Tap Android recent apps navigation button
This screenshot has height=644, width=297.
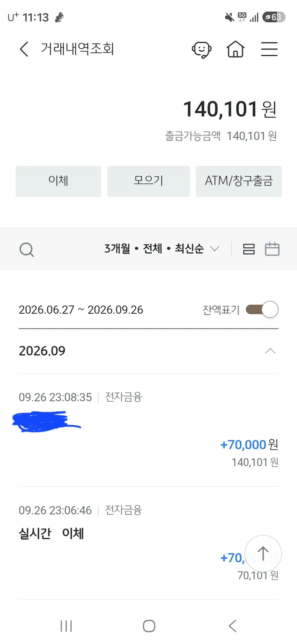pyautogui.click(x=66, y=626)
